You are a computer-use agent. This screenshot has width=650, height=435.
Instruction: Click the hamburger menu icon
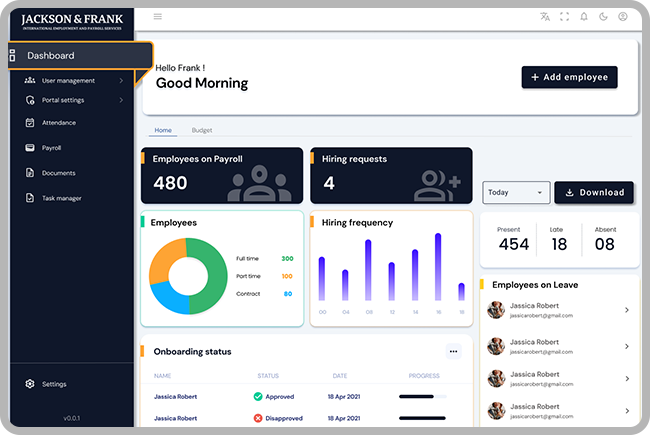coord(157,17)
